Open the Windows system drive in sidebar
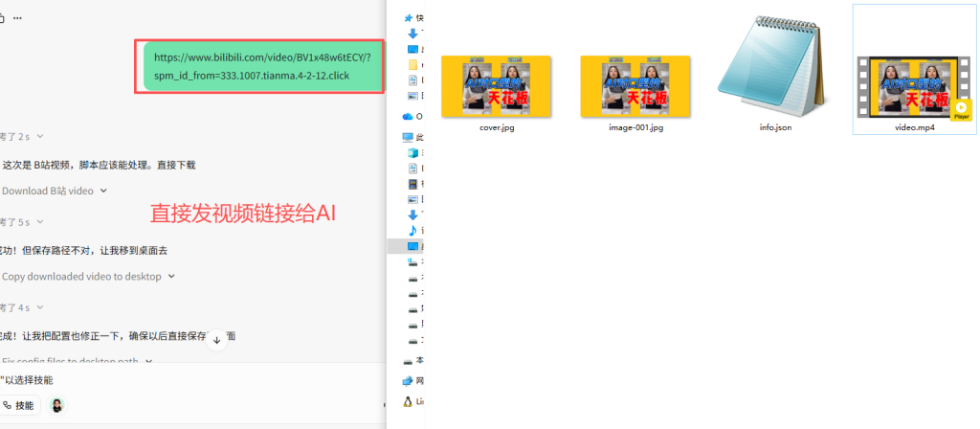Viewport: 980px width, 429px height. pyautogui.click(x=412, y=263)
